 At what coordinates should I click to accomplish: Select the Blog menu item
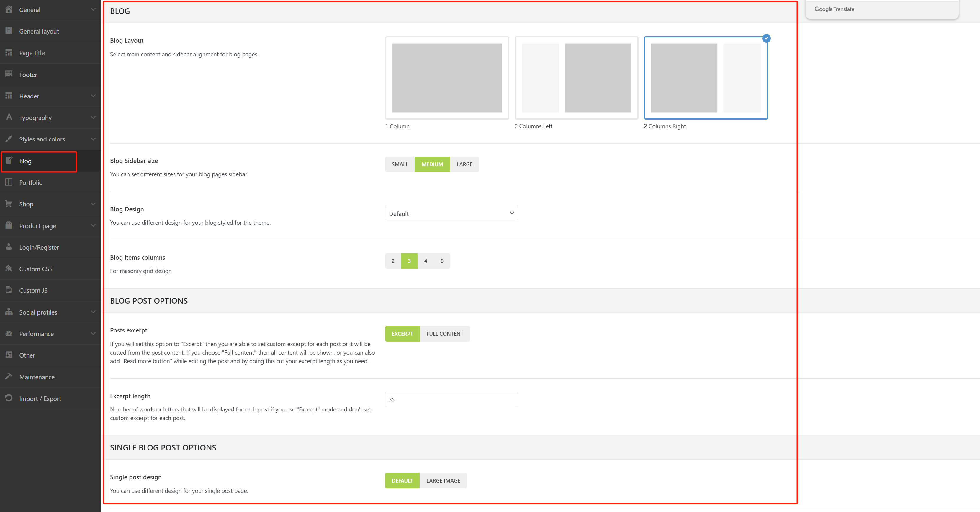[x=25, y=161]
